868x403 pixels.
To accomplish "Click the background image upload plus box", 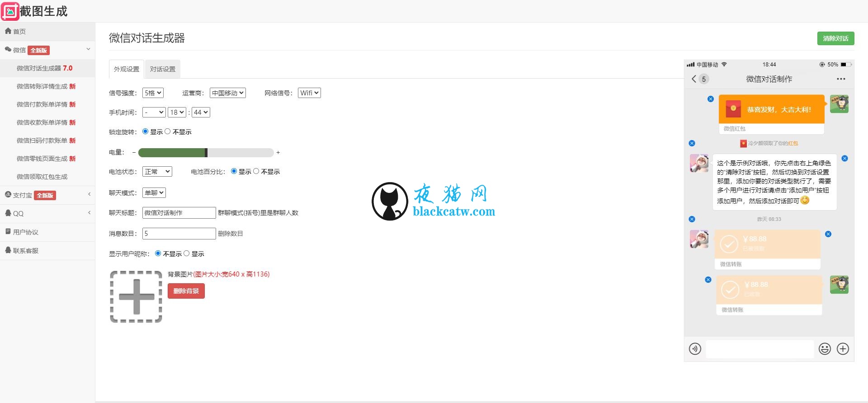I will (136, 297).
